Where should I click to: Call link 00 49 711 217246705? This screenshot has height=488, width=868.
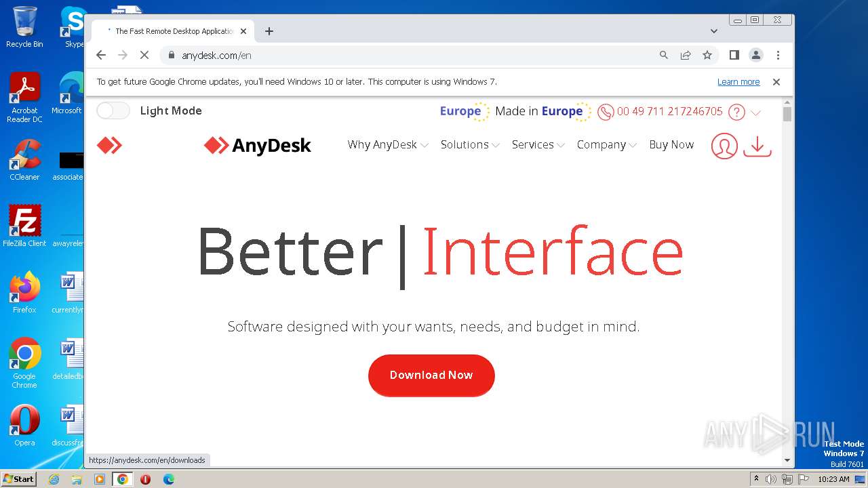pos(670,112)
